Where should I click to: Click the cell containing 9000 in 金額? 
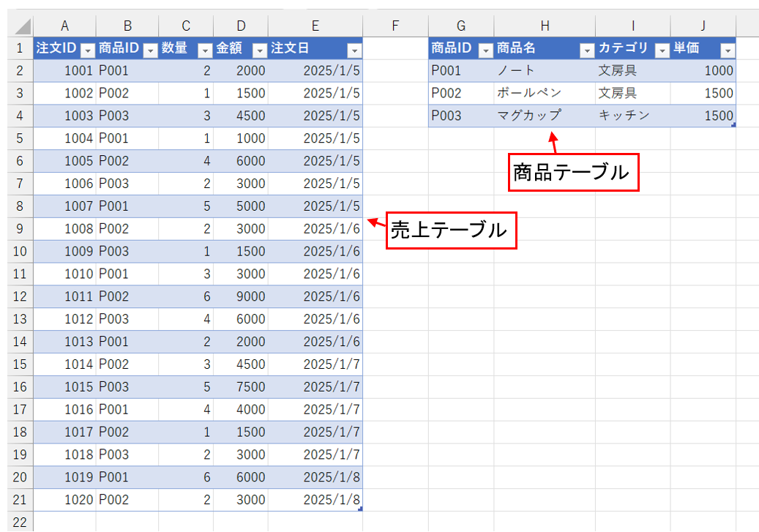241,296
